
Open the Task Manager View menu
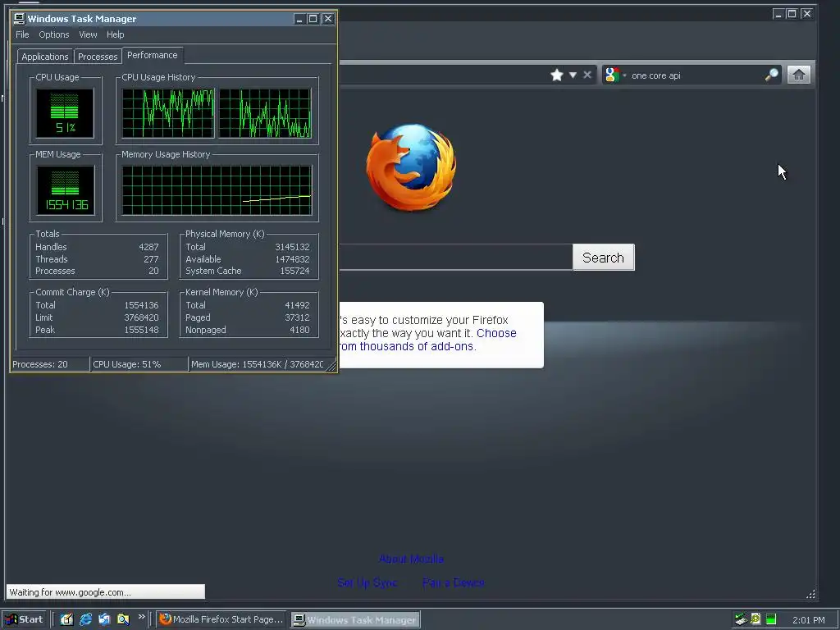[x=88, y=34]
